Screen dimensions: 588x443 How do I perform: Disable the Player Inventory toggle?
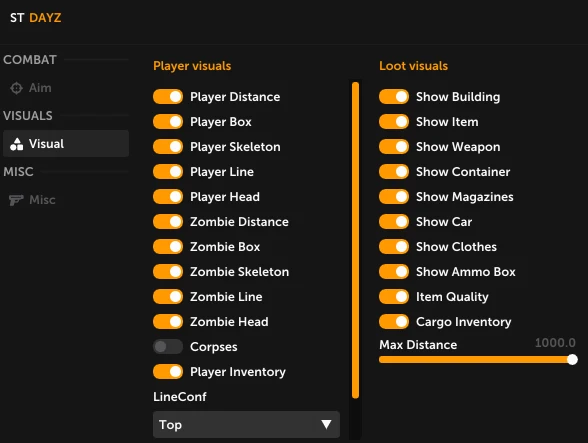(x=168, y=372)
